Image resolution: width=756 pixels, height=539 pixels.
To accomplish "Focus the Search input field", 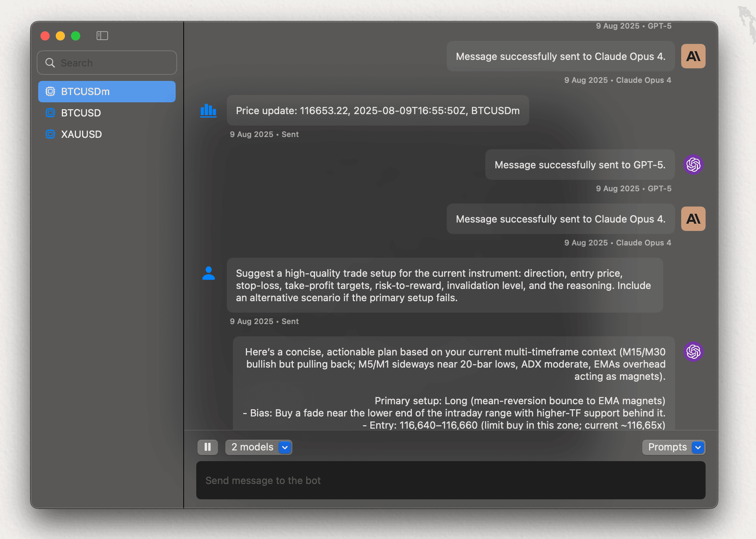I will [115, 63].
